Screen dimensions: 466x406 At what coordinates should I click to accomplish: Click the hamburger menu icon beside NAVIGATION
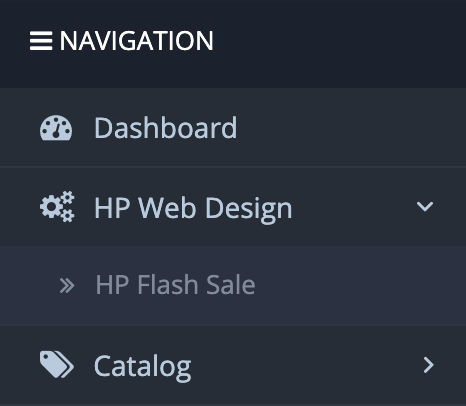41,41
